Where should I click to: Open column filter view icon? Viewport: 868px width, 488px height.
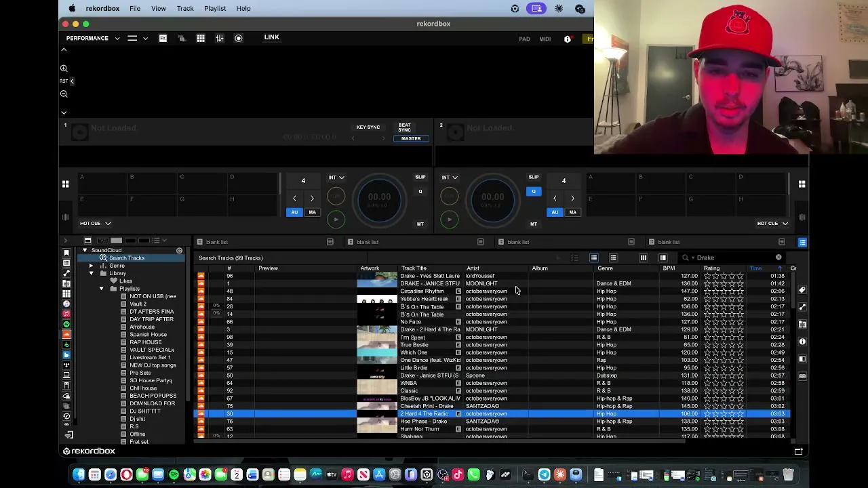point(644,258)
